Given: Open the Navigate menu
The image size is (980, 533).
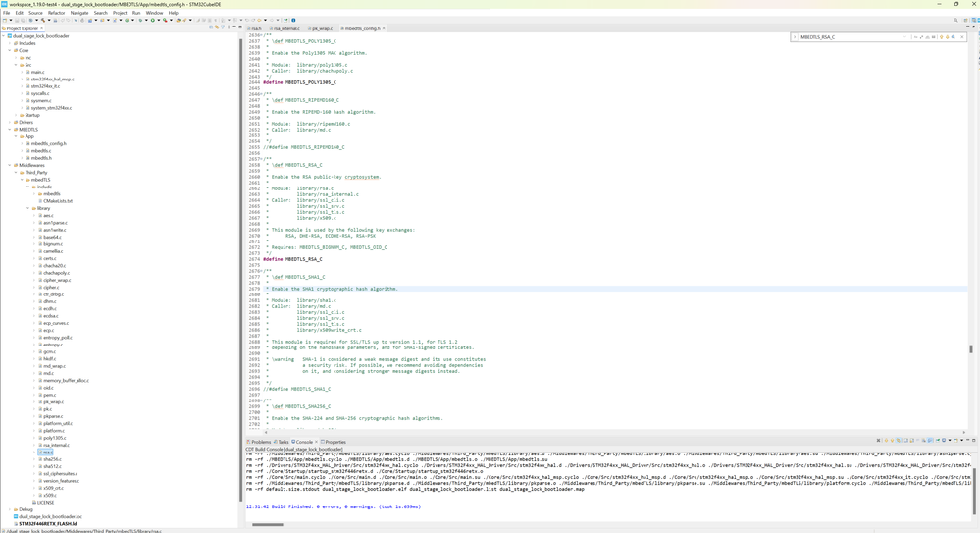Looking at the screenshot, I should tap(79, 13).
